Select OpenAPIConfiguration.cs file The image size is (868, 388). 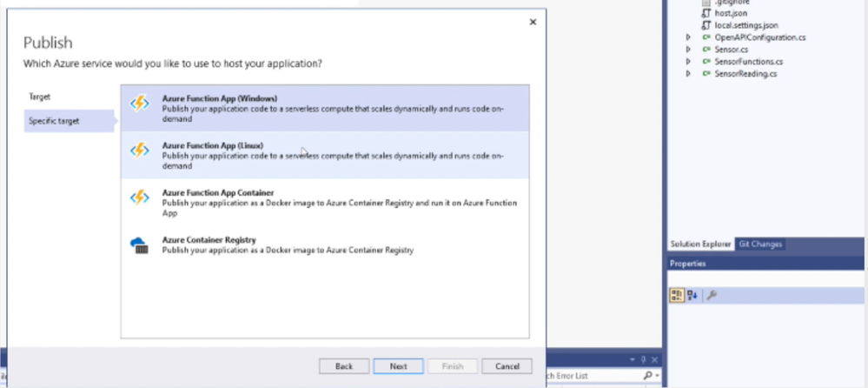pyautogui.click(x=760, y=37)
